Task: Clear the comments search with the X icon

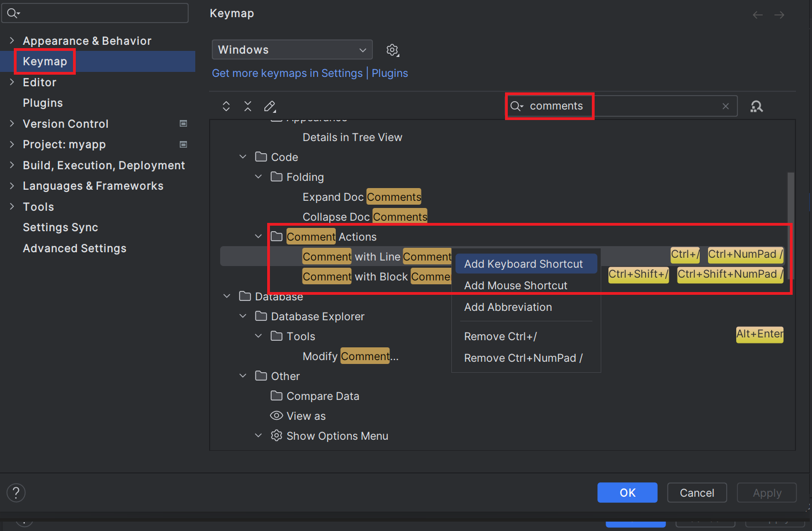Action: pos(725,106)
